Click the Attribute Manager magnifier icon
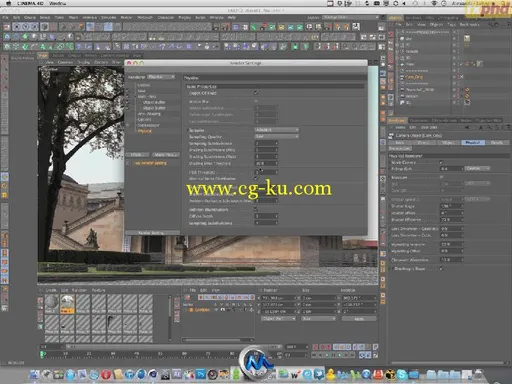Viewport: 512px width, 384px height. [489, 128]
